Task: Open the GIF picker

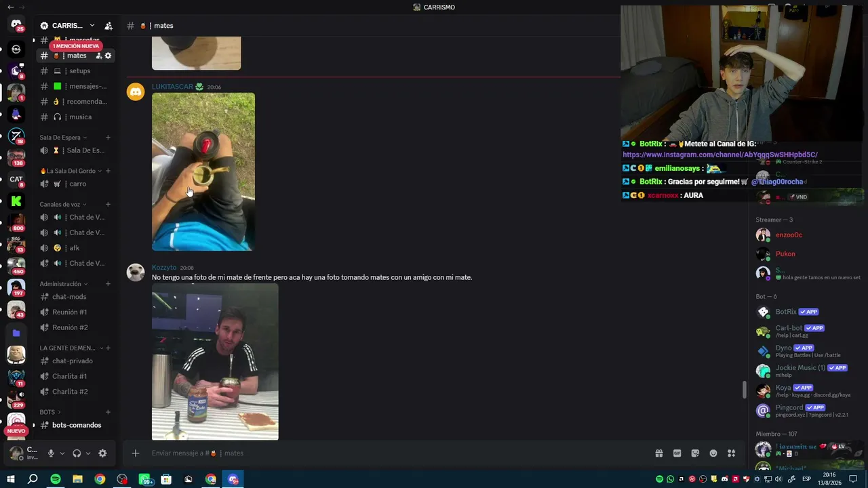Action: [677, 453]
